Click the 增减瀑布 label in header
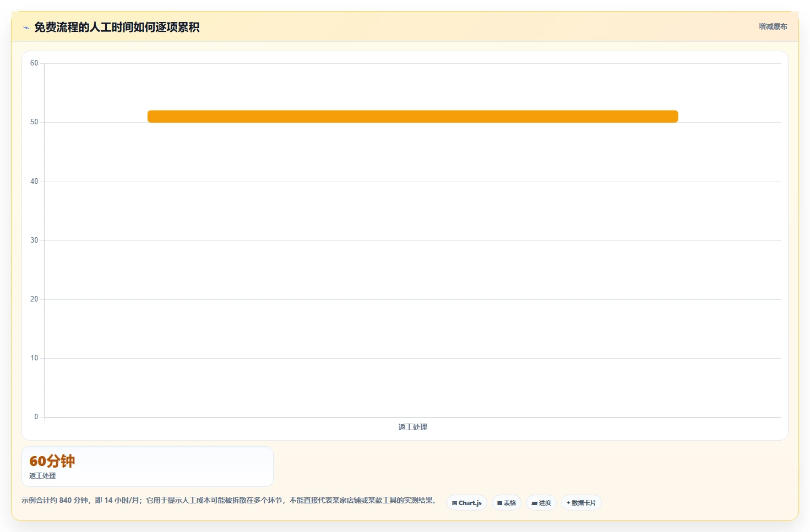The image size is (810, 532). (x=773, y=26)
